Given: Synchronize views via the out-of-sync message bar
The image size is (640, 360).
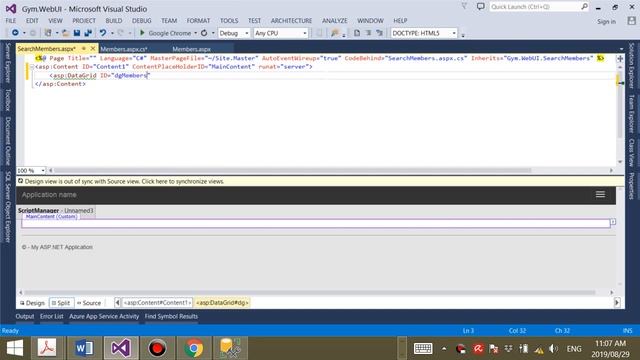Looking at the screenshot, I should pyautogui.click(x=320, y=181).
